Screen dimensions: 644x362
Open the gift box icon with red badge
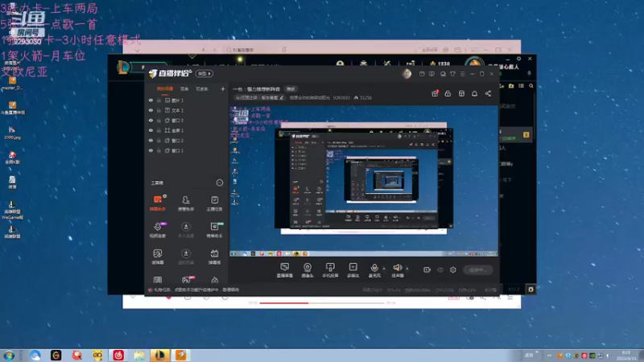(435, 93)
